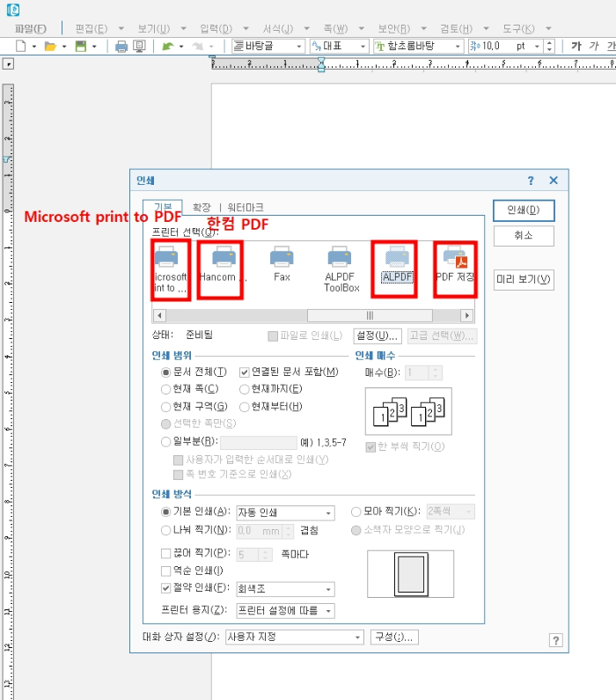Click the green save disk icon
Viewport: 616px width, 700px height.
81,46
